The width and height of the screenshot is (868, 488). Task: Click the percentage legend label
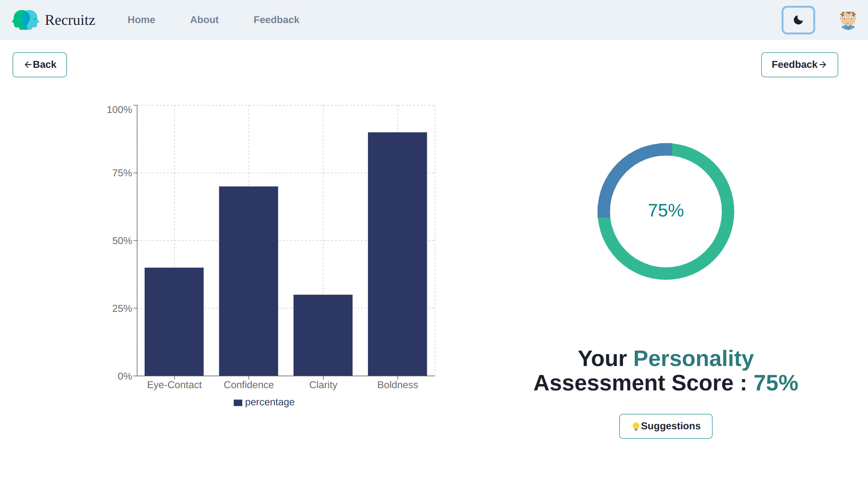pos(269,402)
